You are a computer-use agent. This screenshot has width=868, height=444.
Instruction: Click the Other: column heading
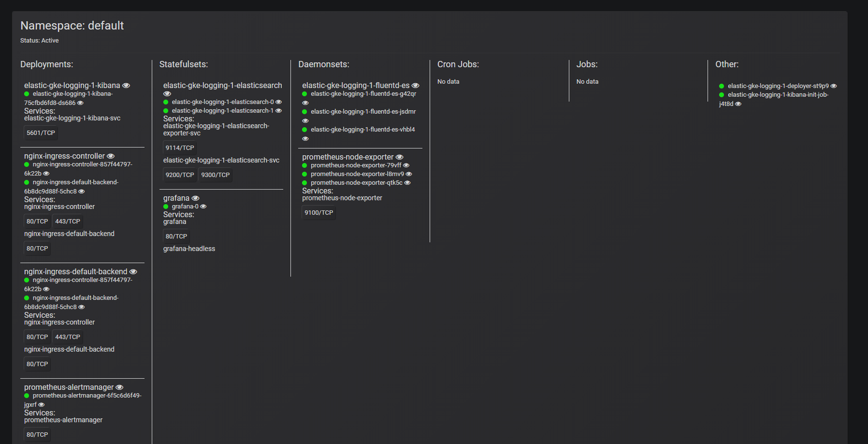727,64
